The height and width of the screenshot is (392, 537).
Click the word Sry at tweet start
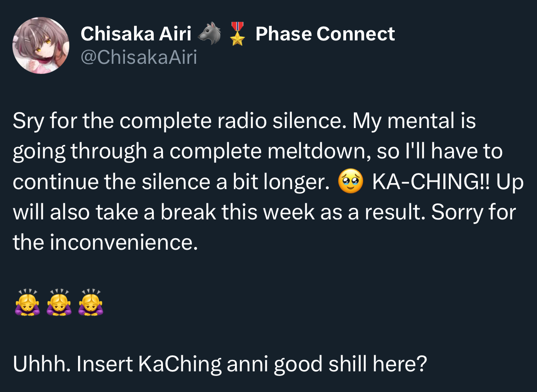click(x=28, y=121)
